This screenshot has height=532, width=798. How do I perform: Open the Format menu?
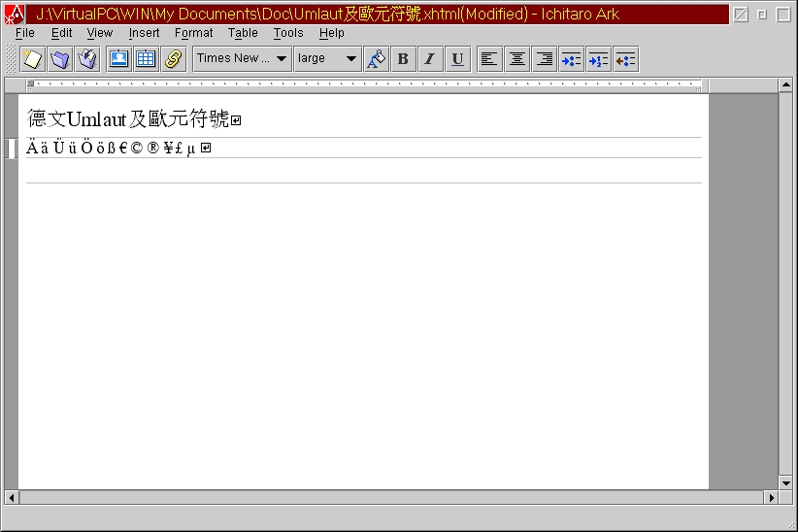(x=194, y=33)
